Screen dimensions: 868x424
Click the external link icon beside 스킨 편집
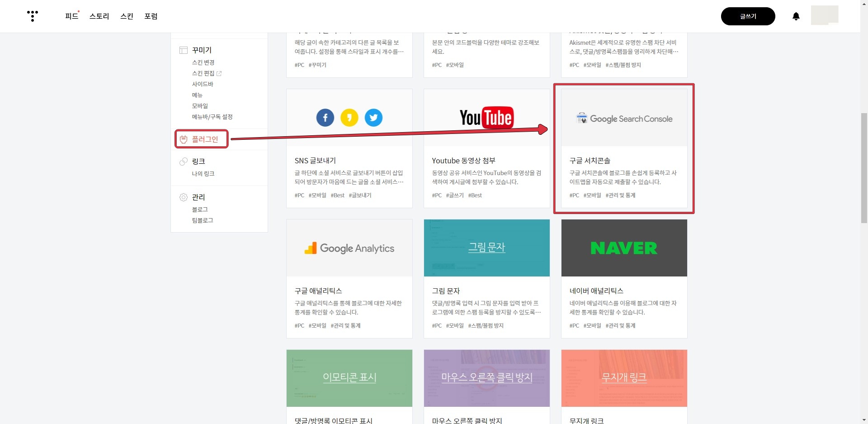click(x=219, y=73)
